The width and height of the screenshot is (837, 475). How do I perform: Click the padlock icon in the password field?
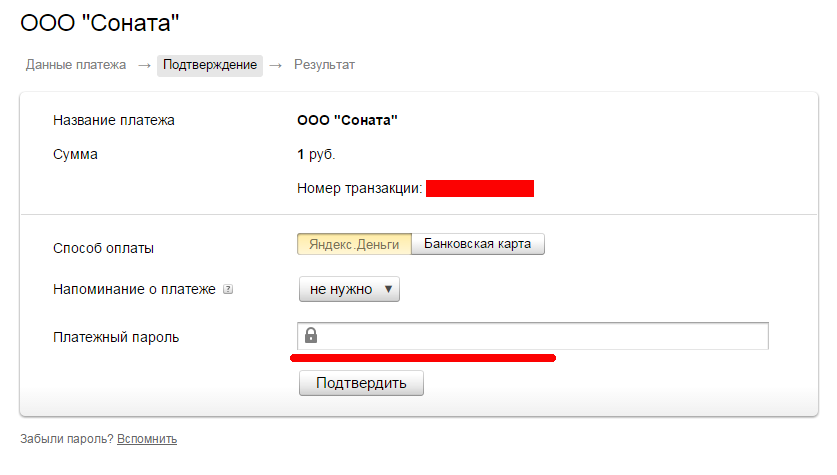[311, 335]
